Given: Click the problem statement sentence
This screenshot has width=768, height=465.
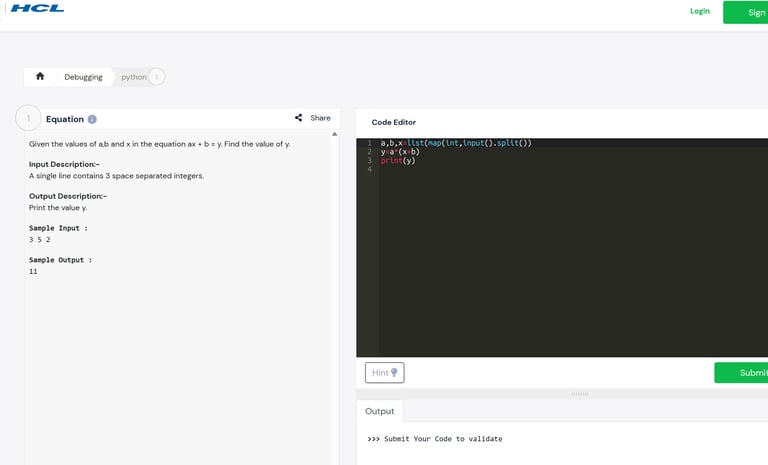Looking at the screenshot, I should point(159,144).
